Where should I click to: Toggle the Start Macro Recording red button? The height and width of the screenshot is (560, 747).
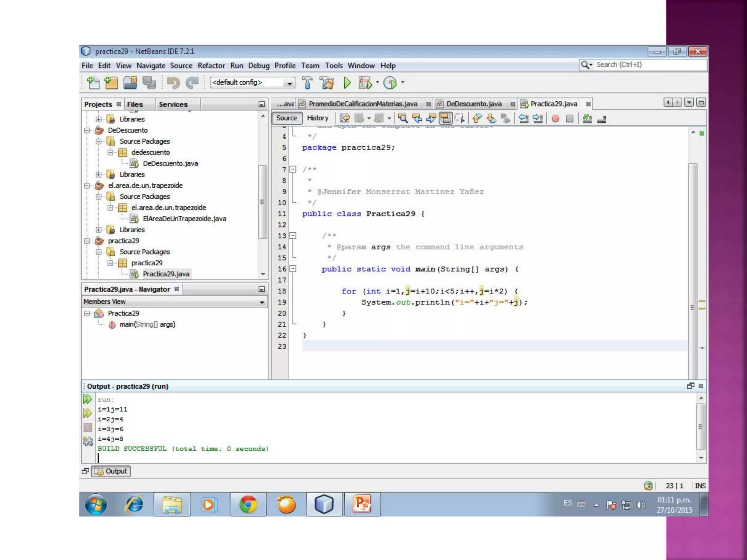point(556,118)
